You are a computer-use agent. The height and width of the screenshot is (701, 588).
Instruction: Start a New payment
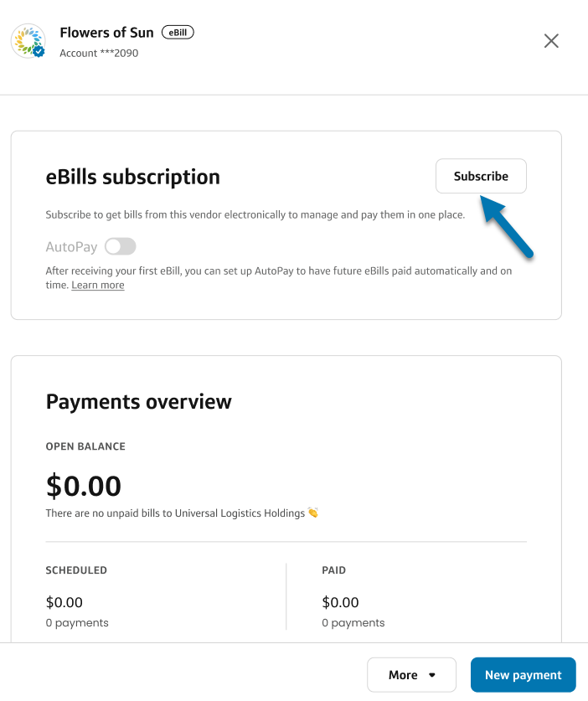pos(523,674)
